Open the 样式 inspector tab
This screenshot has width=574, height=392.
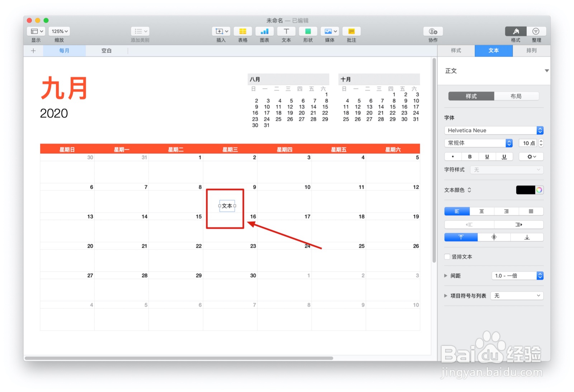[x=456, y=51]
